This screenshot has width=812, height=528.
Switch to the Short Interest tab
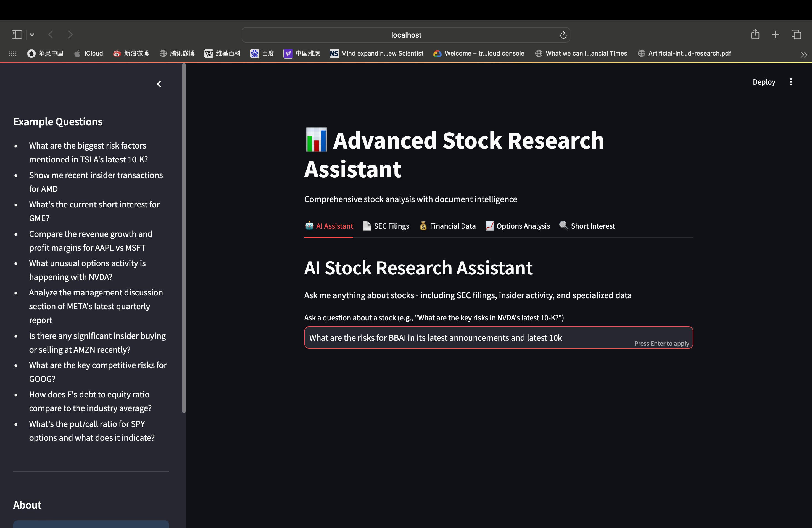click(x=587, y=226)
